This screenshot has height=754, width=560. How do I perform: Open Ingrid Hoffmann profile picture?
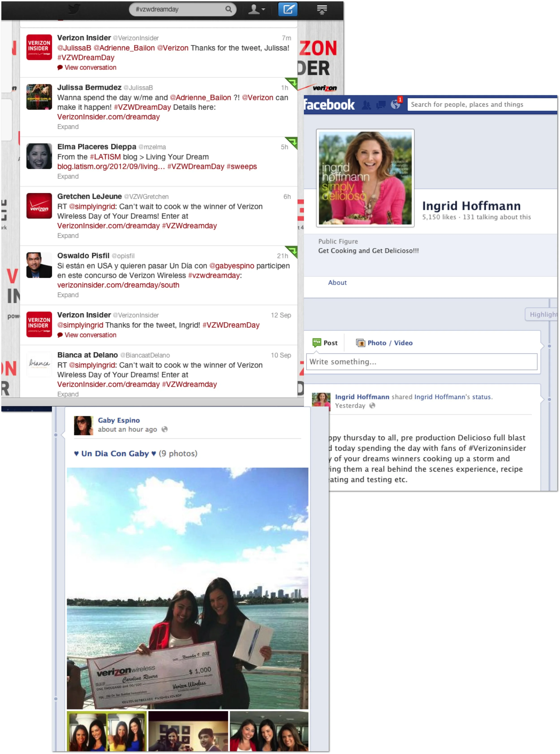tap(365, 178)
